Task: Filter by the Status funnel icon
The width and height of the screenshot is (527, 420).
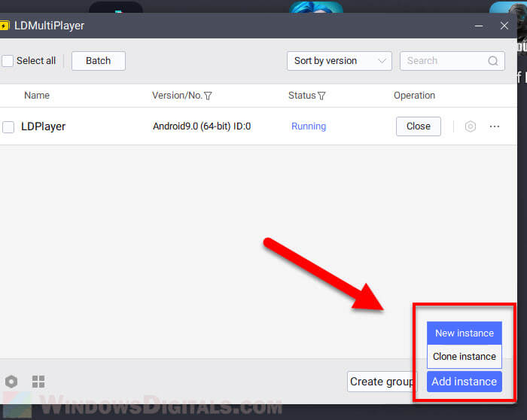Action: point(321,96)
